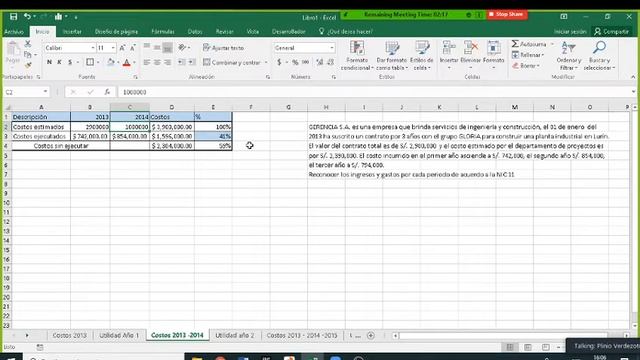Switch to the Fórmulas ribbon tab
This screenshot has width=640, height=360.
coord(163,31)
